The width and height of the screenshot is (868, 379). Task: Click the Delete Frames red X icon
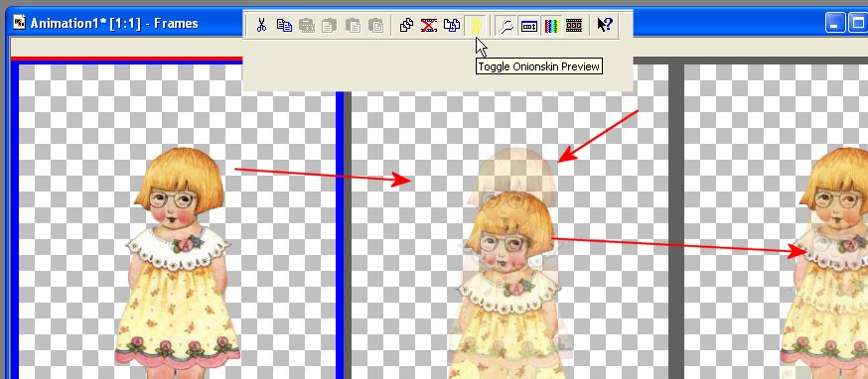[428, 25]
